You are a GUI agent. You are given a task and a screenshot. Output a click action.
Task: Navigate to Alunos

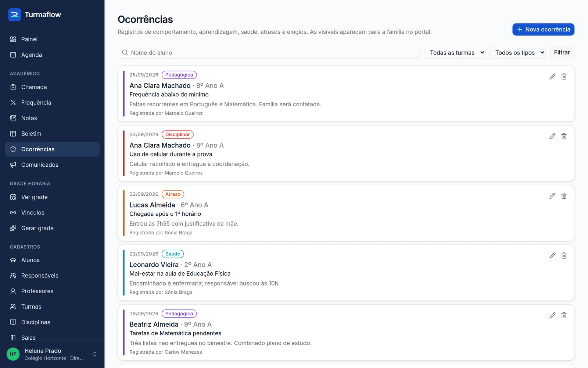click(x=52, y=260)
